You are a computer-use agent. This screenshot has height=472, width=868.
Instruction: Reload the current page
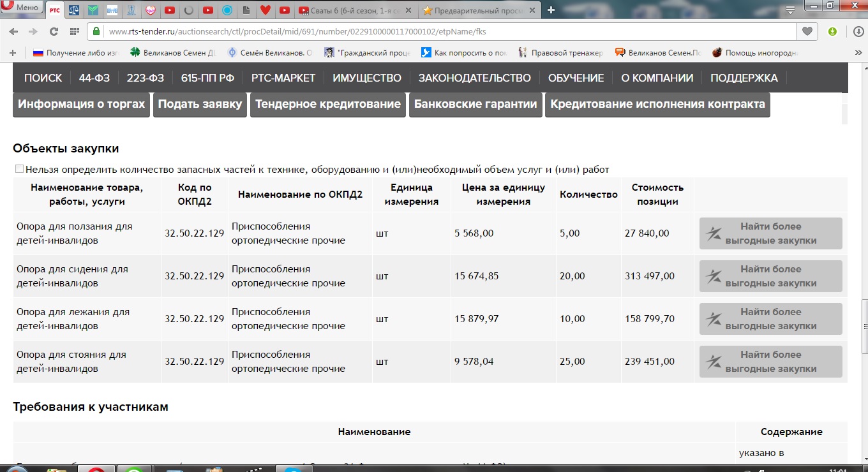[x=54, y=31]
